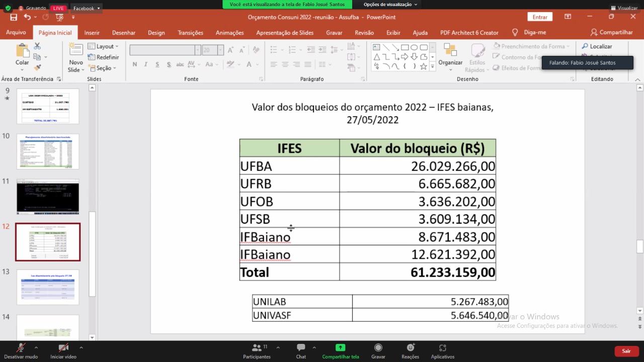The width and height of the screenshot is (644, 362).
Task: Toggle bold N formatting button
Action: tap(135, 64)
